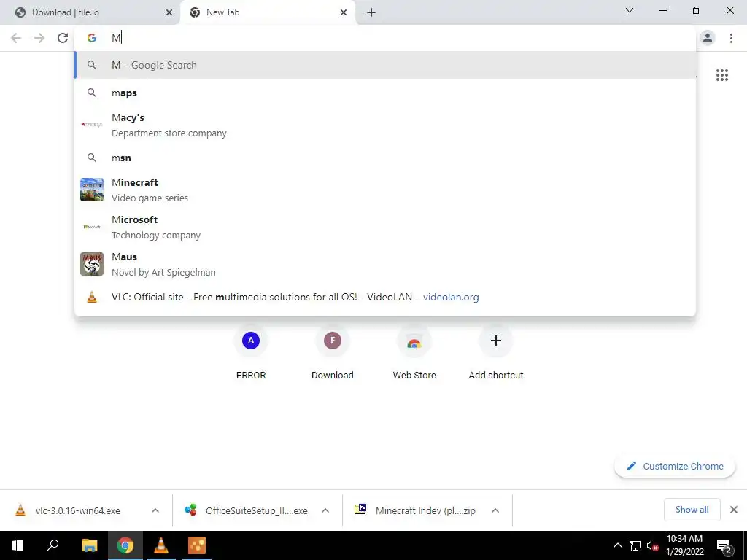The width and height of the screenshot is (747, 560).
Task: Open the Web Store shortcut
Action: pos(414,353)
